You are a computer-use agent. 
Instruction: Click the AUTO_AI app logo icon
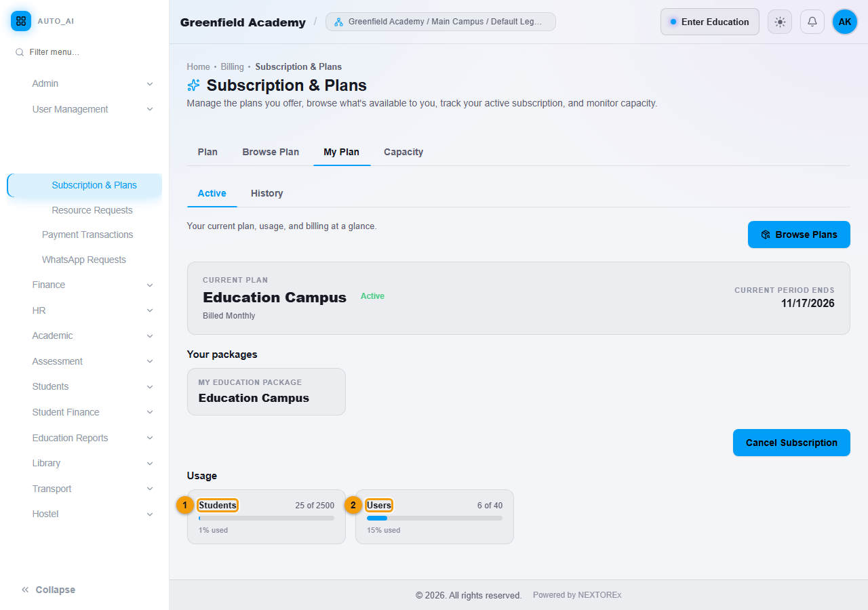pyautogui.click(x=21, y=21)
